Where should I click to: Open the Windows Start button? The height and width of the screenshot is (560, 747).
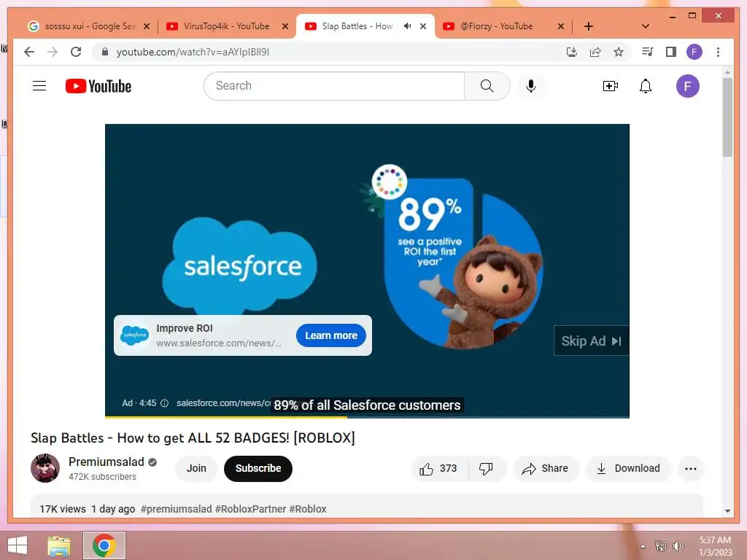[18, 545]
